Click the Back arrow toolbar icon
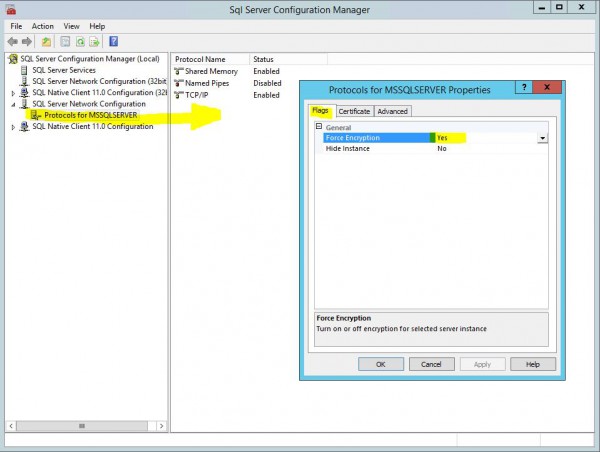 pos(13,41)
